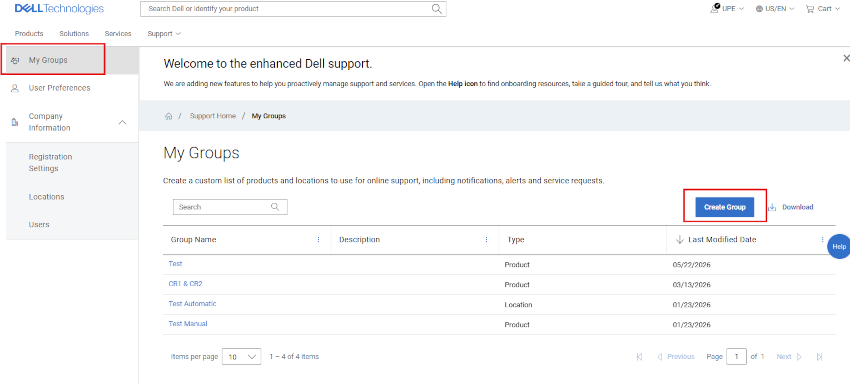Open Users in the sidebar
This screenshot has height=384, width=850.
click(39, 225)
